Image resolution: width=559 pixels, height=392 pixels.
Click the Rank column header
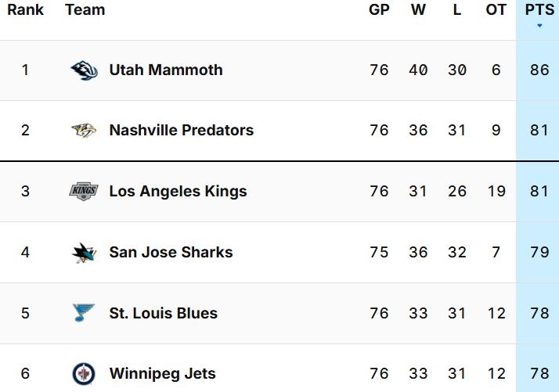click(25, 10)
